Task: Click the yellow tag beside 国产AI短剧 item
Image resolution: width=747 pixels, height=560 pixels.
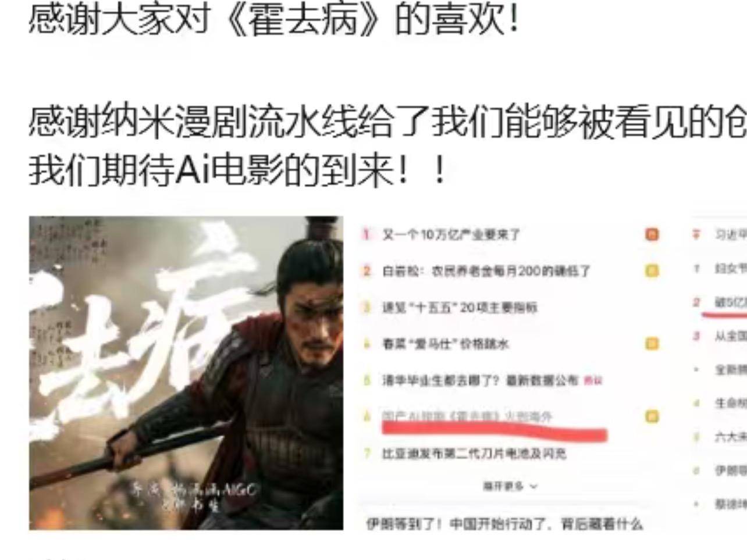Action: (x=652, y=416)
